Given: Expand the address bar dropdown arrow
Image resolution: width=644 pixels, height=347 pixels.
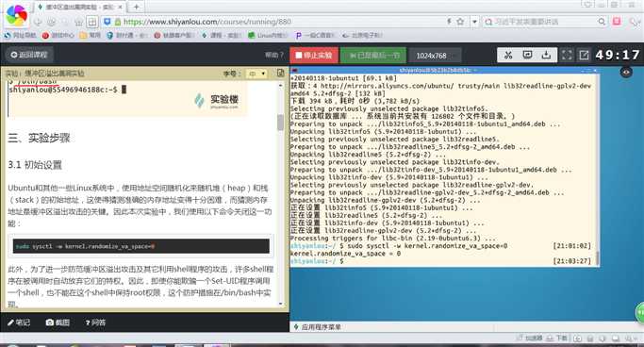Looking at the screenshot, I should [474, 22].
